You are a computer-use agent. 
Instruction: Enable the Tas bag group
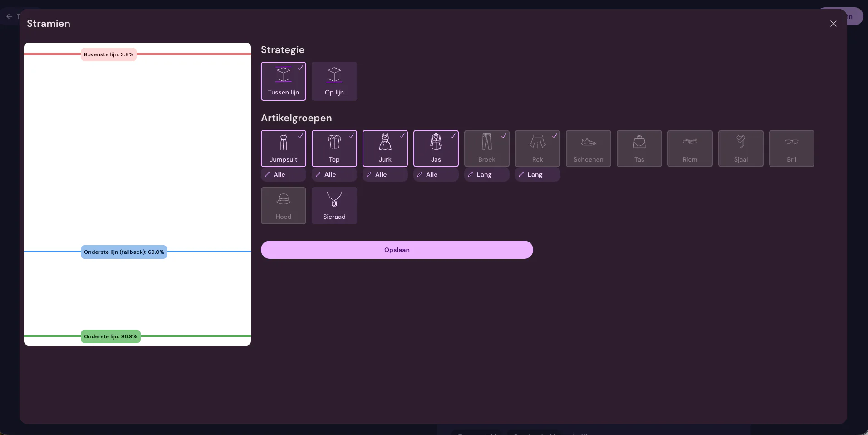639,148
